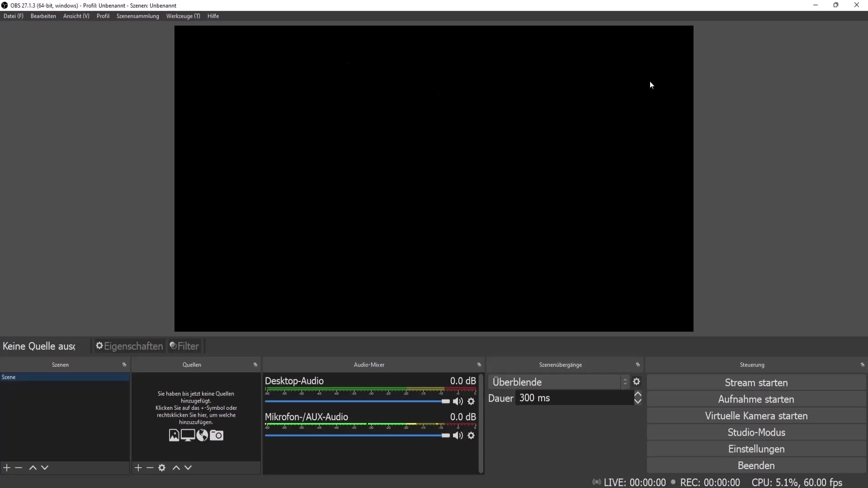Screen dimensions: 868x488
Task: Click the Mikrofon-/AUX-Audio label
Action: pyautogui.click(x=307, y=417)
